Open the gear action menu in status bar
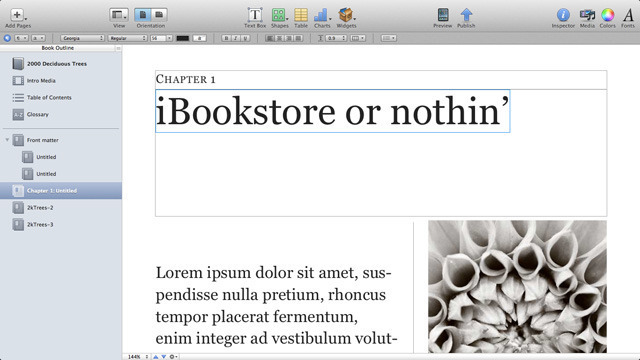This screenshot has width=640, height=360. coord(173,357)
